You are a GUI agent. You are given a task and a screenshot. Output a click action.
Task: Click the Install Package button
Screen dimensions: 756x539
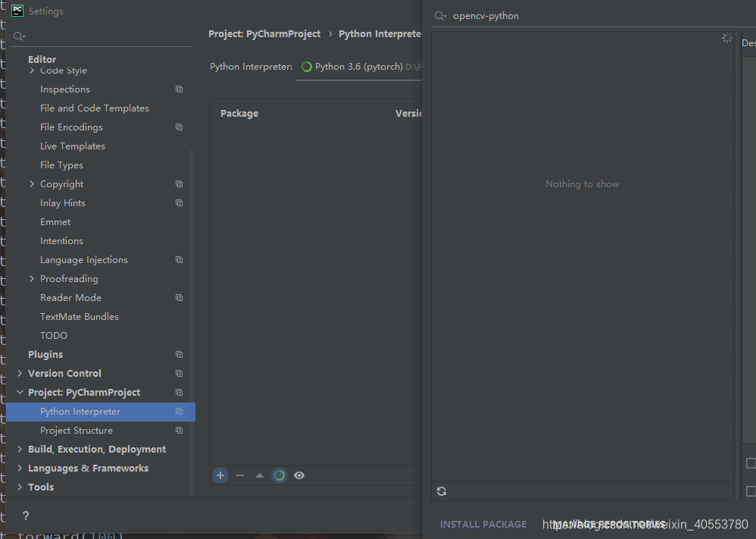pos(483,524)
